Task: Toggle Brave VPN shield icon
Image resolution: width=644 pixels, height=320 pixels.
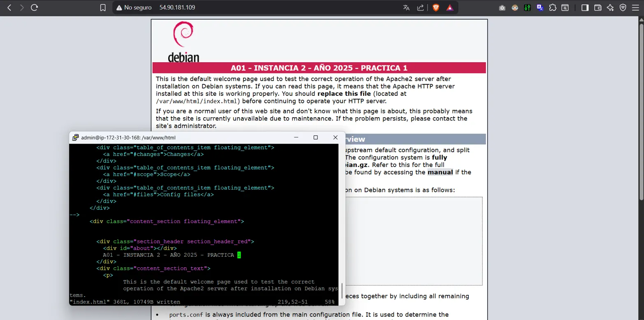Action: [623, 8]
